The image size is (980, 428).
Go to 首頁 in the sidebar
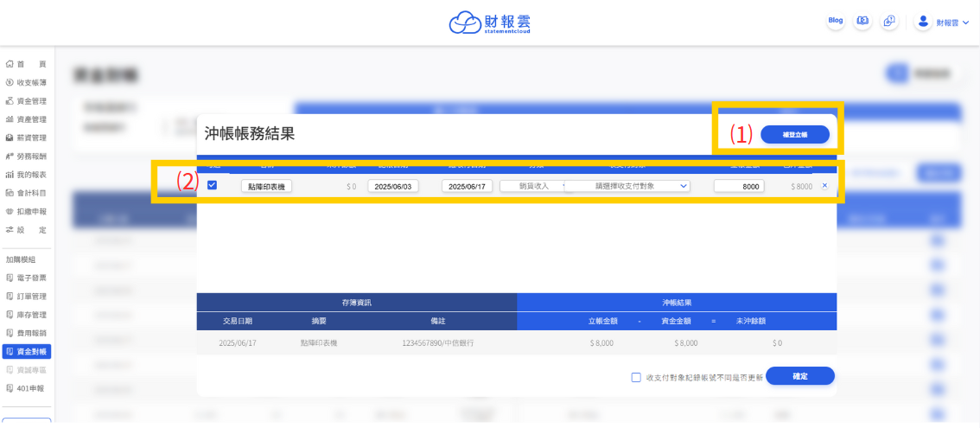point(31,64)
